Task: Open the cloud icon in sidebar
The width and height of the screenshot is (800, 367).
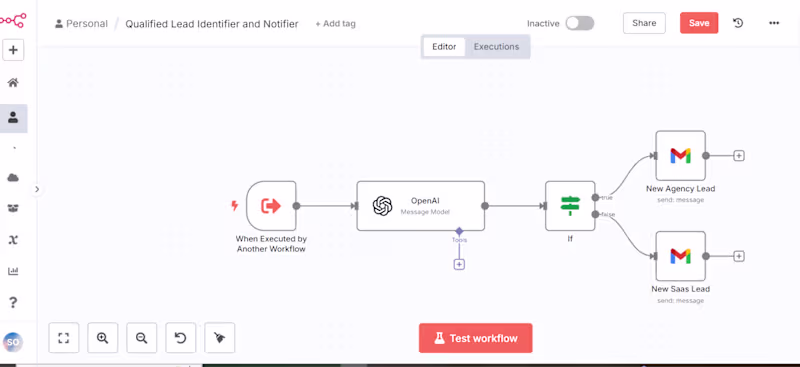Action: pyautogui.click(x=13, y=178)
